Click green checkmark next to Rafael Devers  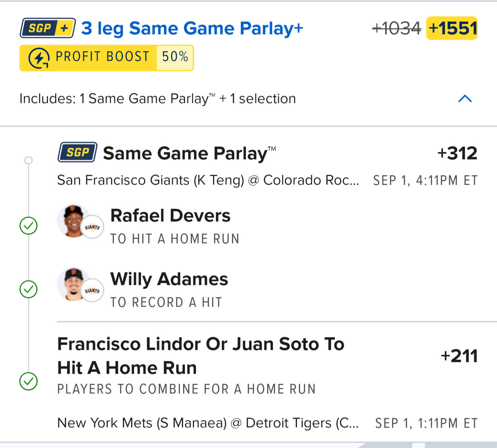coord(29,226)
